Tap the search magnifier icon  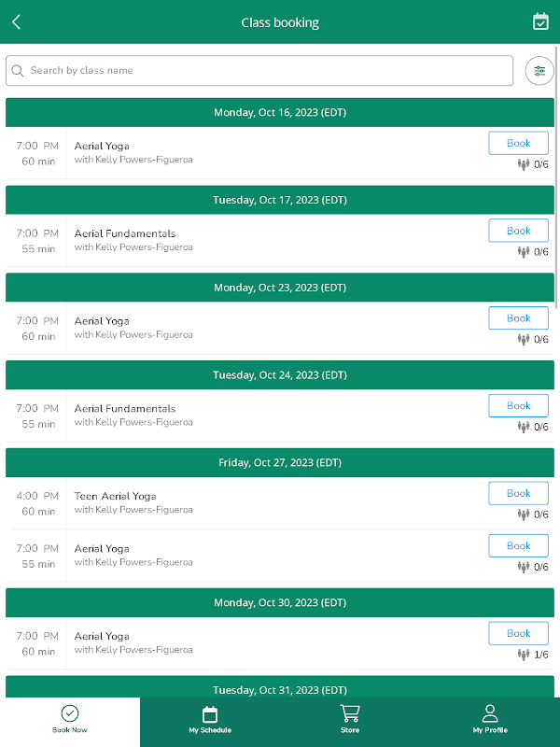[x=18, y=71]
